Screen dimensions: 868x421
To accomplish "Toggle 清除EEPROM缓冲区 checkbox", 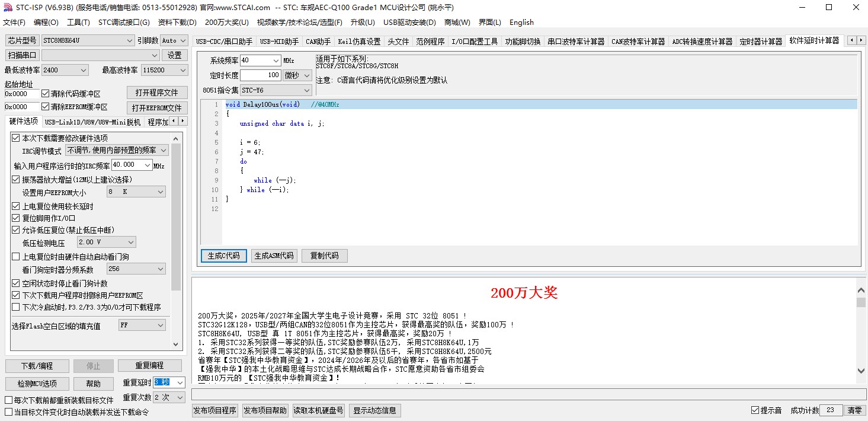I will tap(46, 107).
